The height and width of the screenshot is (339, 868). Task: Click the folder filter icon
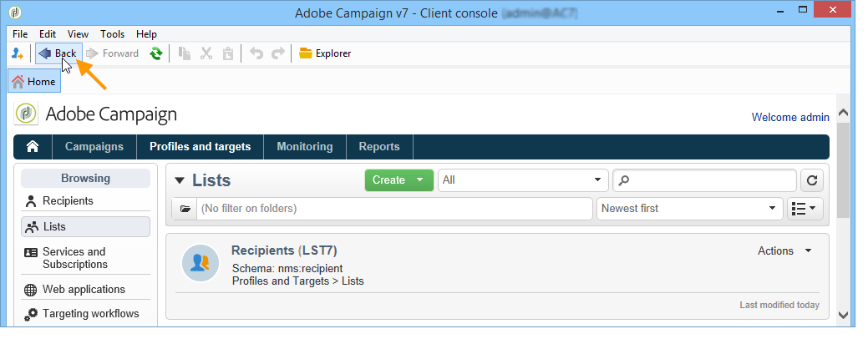(185, 209)
